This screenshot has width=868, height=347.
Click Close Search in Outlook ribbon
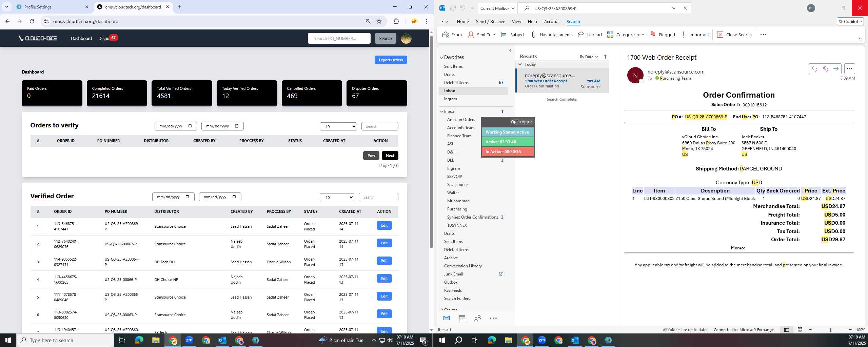pos(734,35)
